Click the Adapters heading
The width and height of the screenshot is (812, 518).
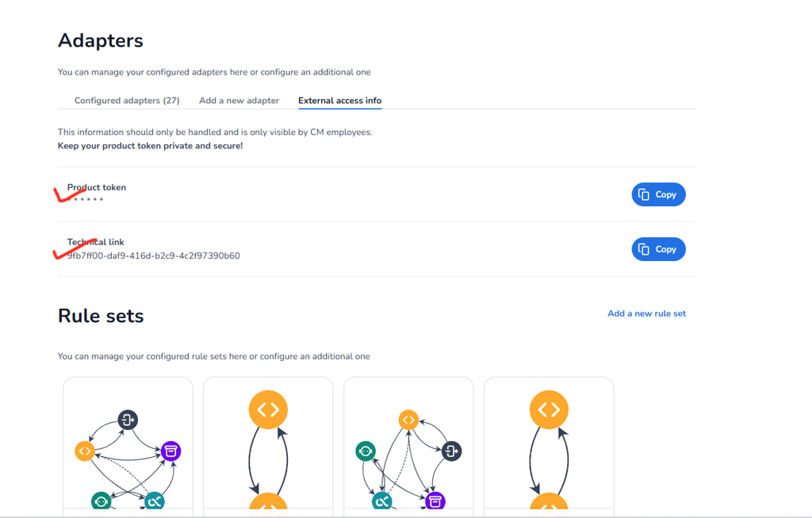(x=101, y=40)
